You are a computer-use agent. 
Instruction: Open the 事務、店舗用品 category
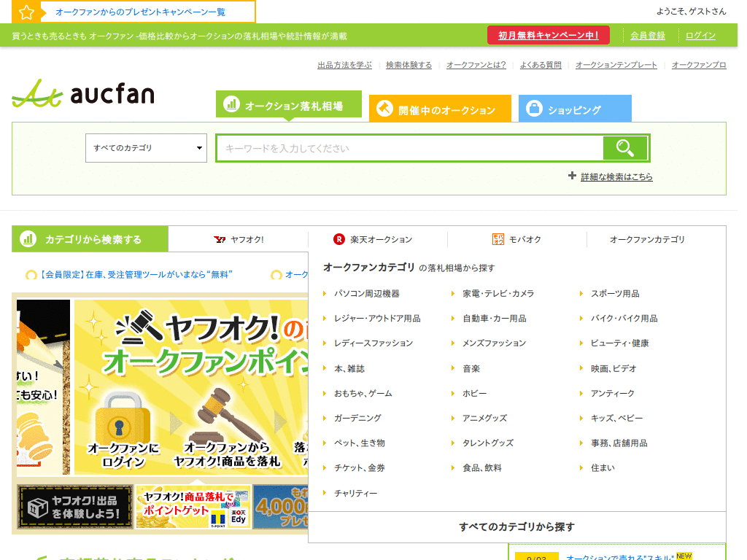point(619,443)
